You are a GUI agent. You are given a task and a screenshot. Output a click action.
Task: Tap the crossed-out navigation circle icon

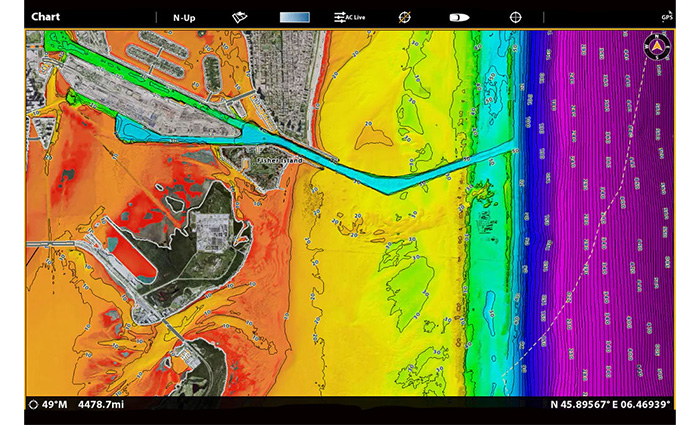[x=404, y=17]
